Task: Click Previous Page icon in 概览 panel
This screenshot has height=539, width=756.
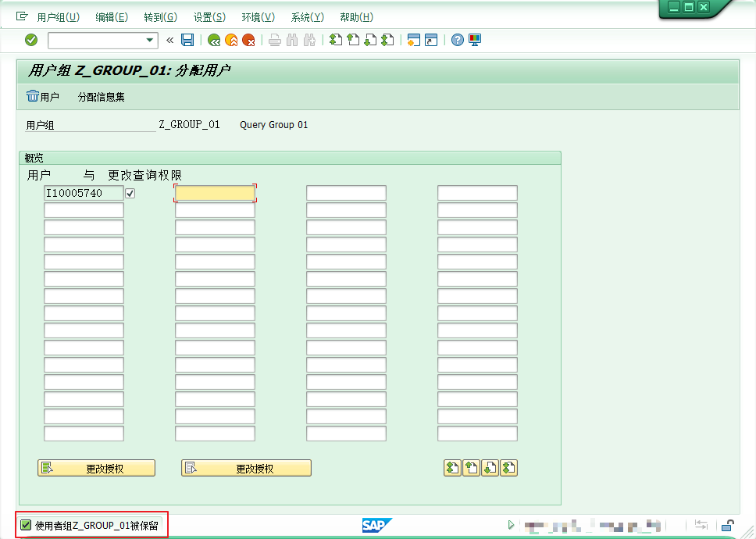Action: point(471,468)
